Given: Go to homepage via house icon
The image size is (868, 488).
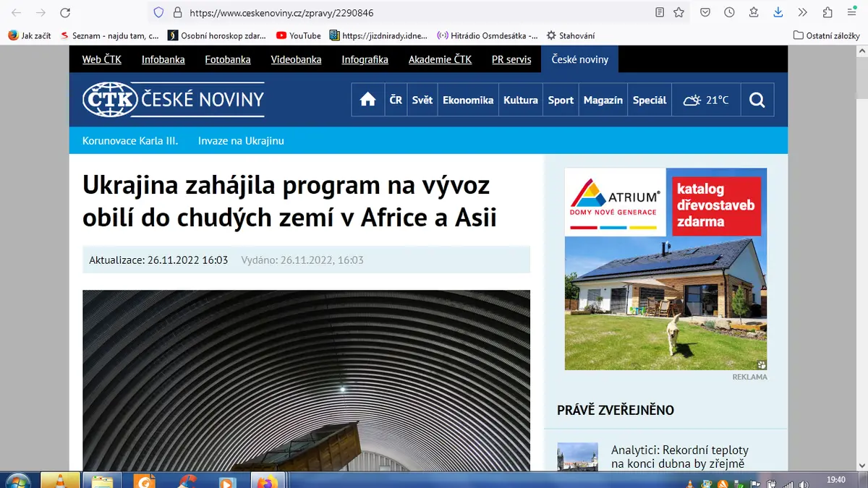Looking at the screenshot, I should point(368,100).
